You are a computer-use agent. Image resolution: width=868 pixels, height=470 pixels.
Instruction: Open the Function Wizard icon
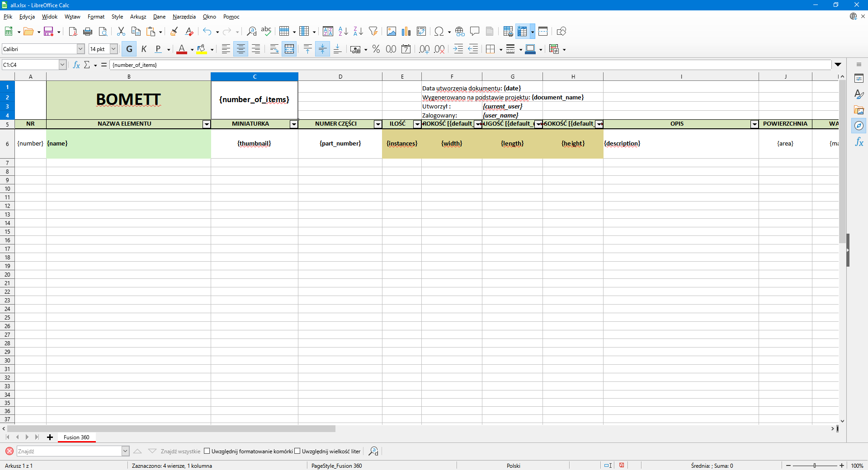pos(76,65)
